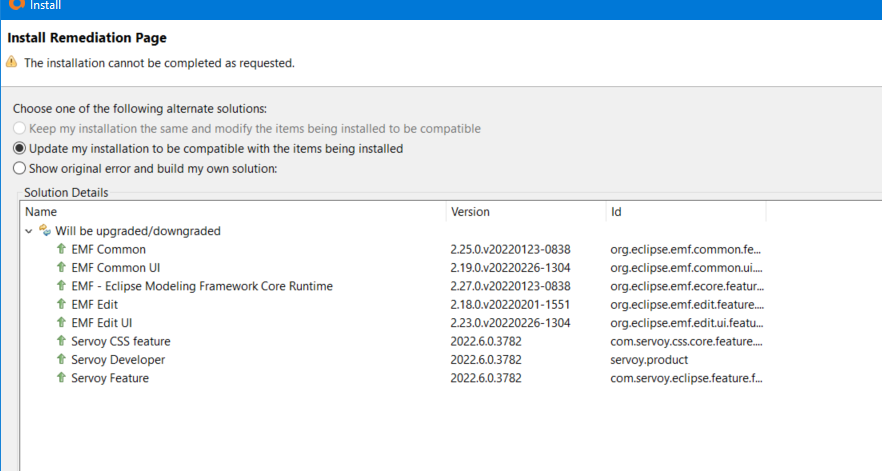Screen dimensions: 882x471
Task: Click the 'Solution Details' group label
Action: [x=66, y=192]
